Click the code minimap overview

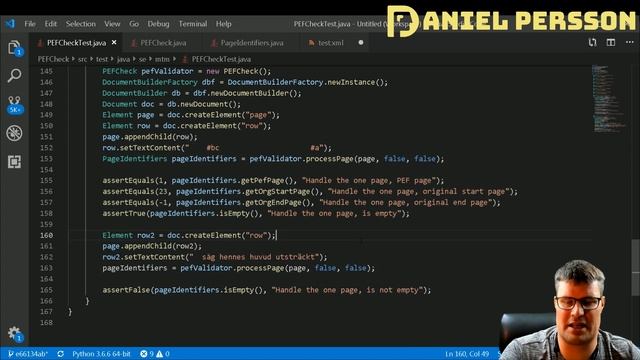(x=609, y=98)
